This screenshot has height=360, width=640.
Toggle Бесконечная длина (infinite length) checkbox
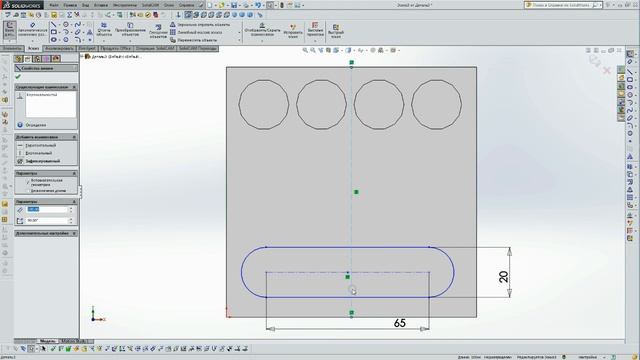pos(28,191)
